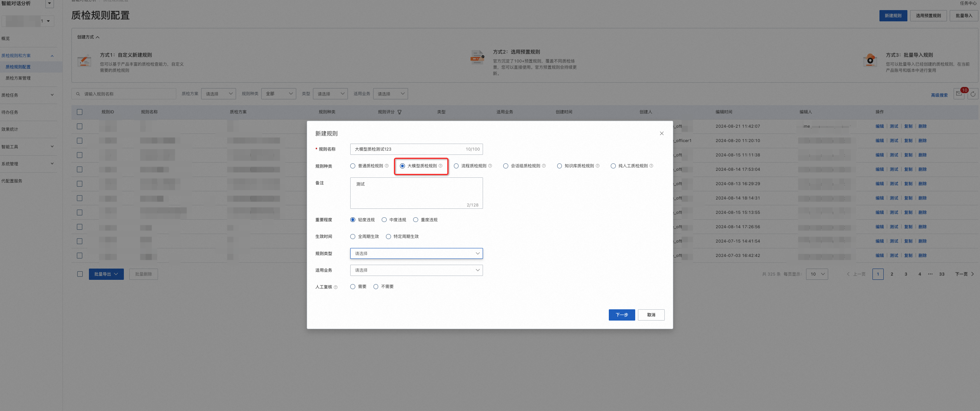
Task: Open 效果统计 in left sidebar
Action: pos(10,129)
